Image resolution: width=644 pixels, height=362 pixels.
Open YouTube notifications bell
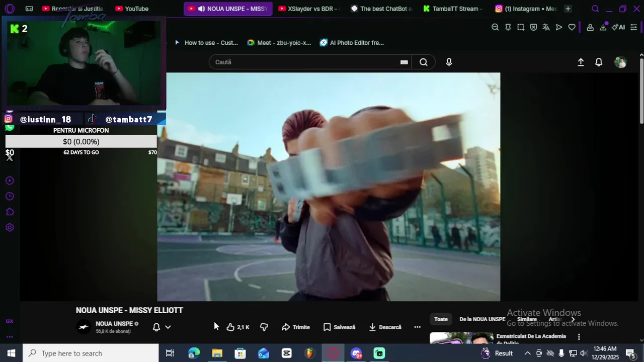599,62
